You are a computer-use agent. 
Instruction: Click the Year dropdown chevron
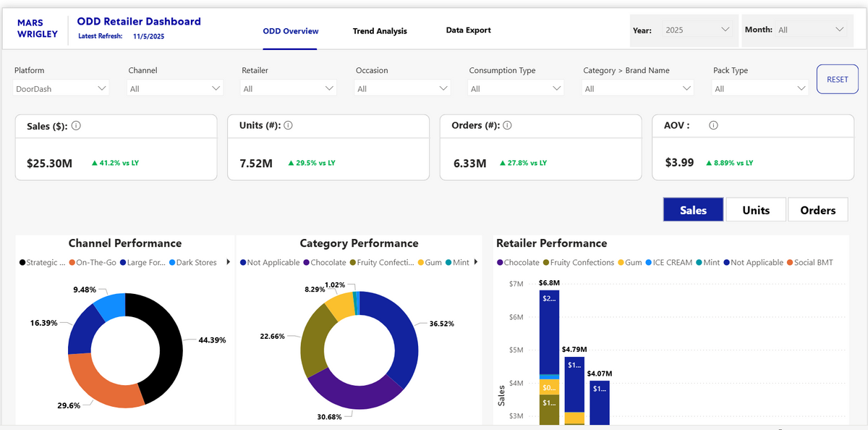725,30
